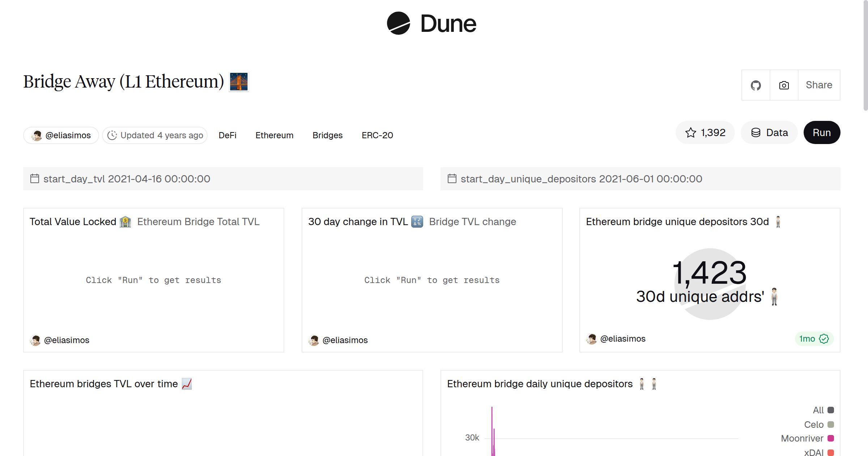Select the Bridges tag
This screenshot has width=868, height=456.
[x=327, y=135]
